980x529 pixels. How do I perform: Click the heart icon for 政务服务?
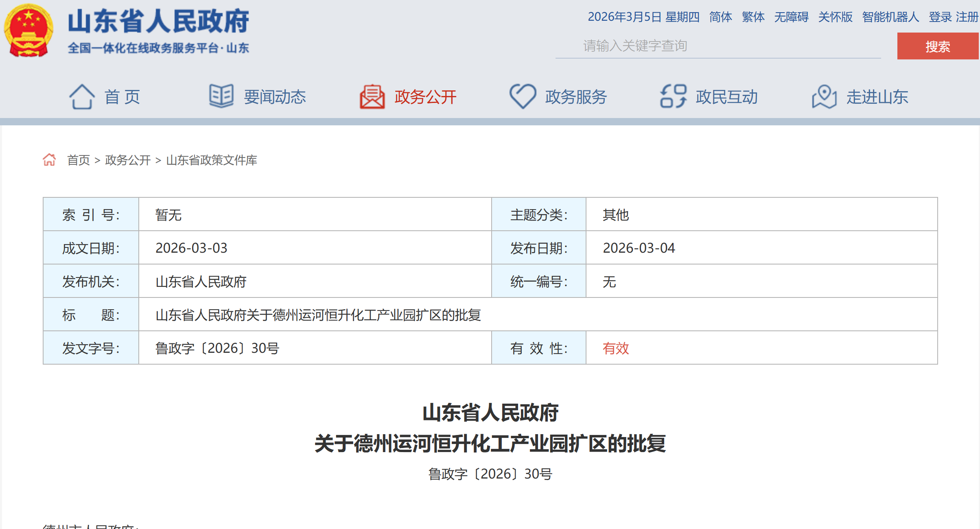tap(523, 96)
